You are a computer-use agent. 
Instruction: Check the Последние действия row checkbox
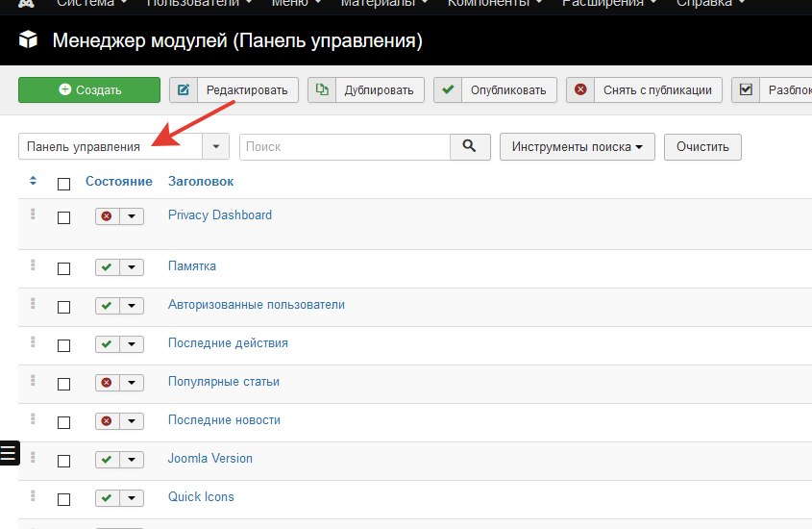tap(63, 345)
